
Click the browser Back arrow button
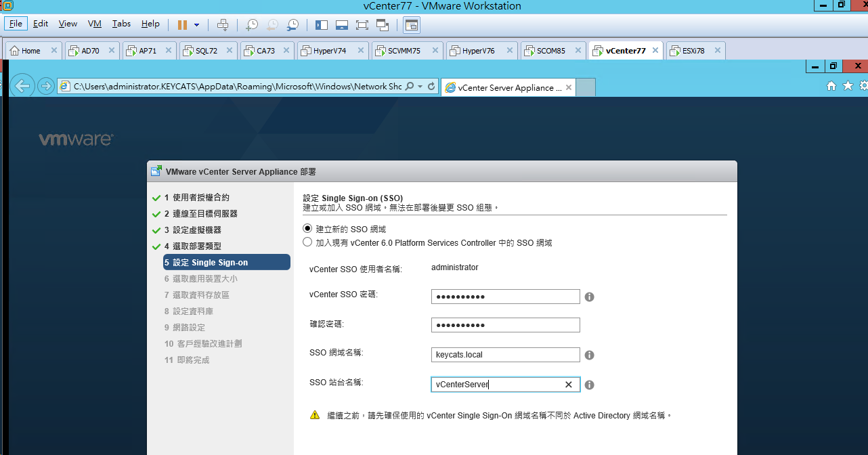pyautogui.click(x=24, y=85)
